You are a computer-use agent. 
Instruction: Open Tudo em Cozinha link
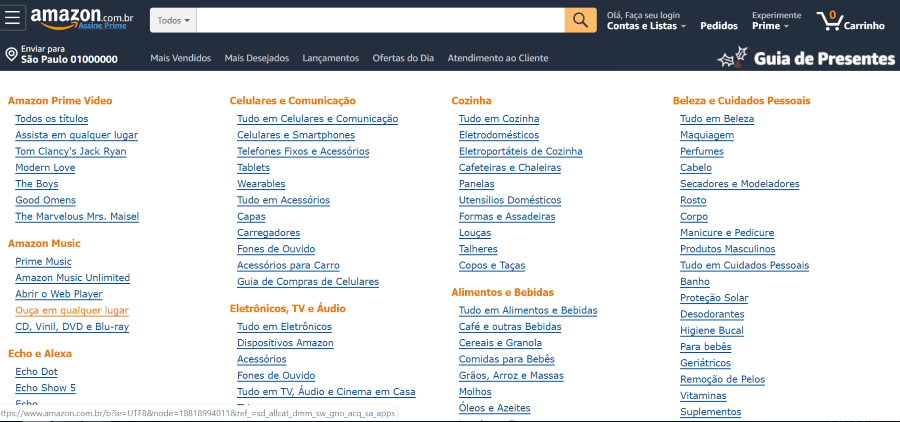tap(499, 119)
